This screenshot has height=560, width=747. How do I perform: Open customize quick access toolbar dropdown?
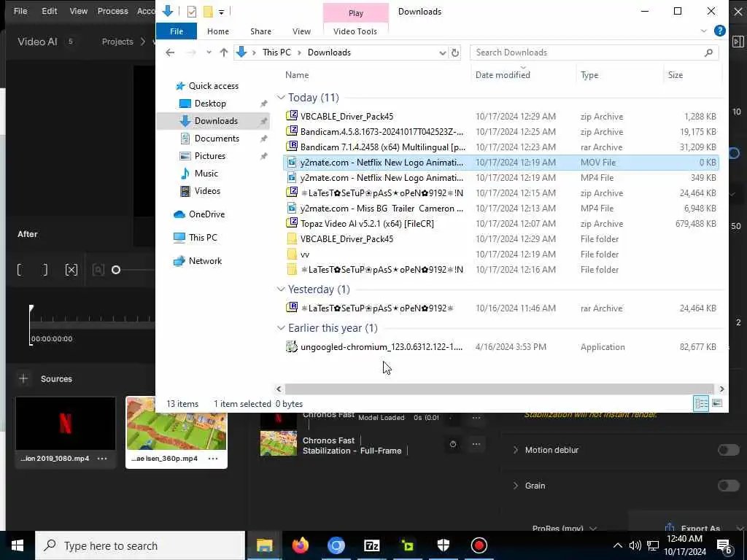(222, 12)
